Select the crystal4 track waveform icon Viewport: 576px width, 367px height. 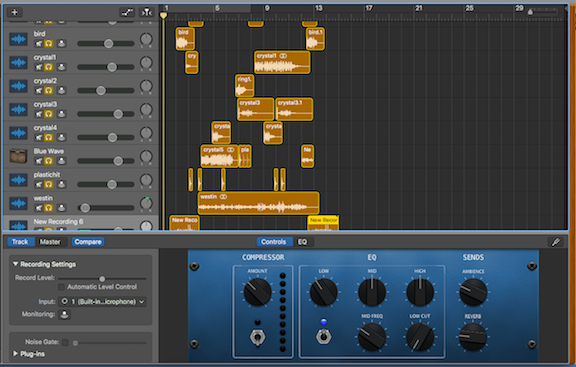click(x=18, y=133)
